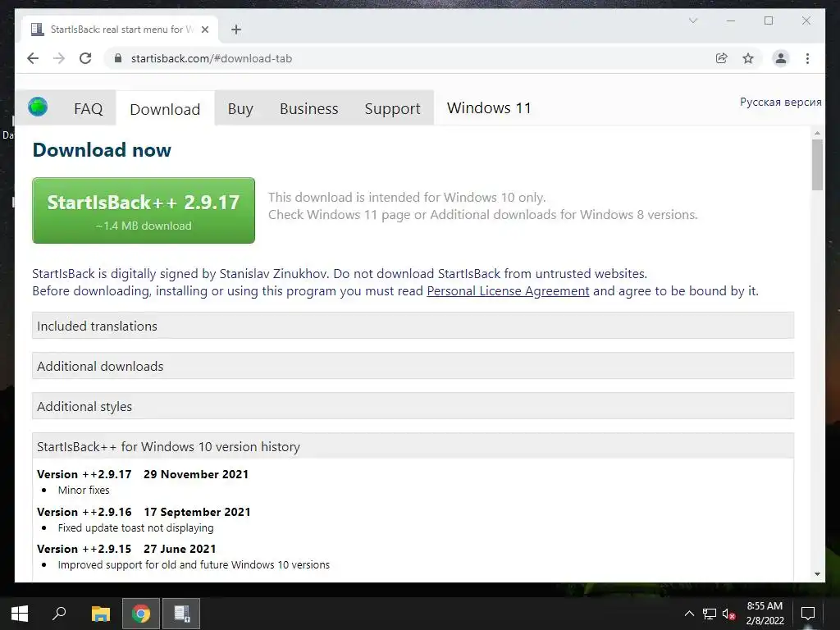Click 'Check Windows 11 page or Additional downloads' text
The image size is (840, 630).
coord(482,214)
